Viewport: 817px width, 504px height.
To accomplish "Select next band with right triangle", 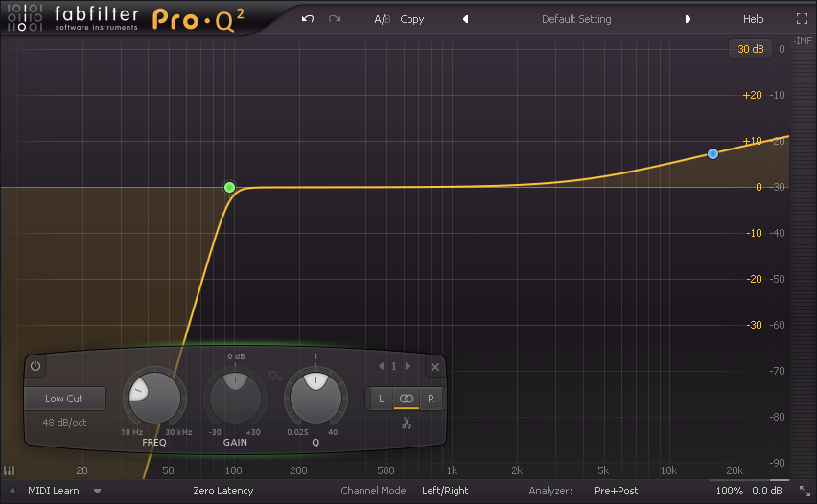I will click(408, 366).
